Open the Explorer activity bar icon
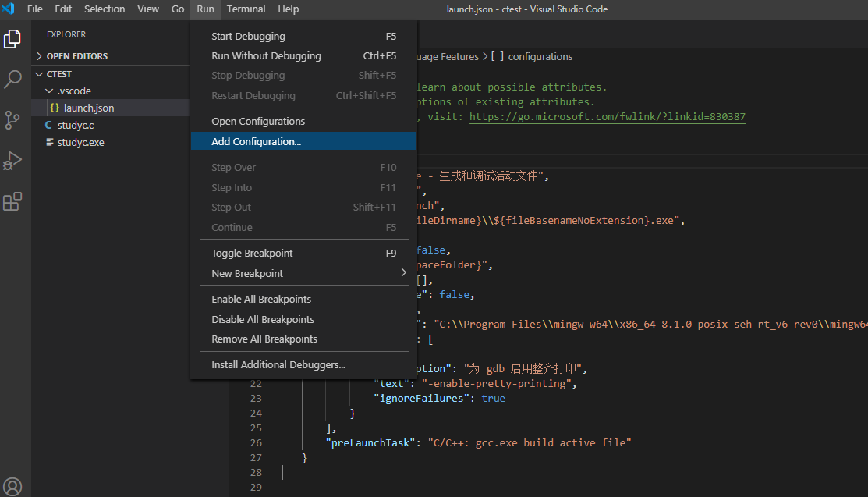Viewport: 868px width, 497px height. click(12, 39)
